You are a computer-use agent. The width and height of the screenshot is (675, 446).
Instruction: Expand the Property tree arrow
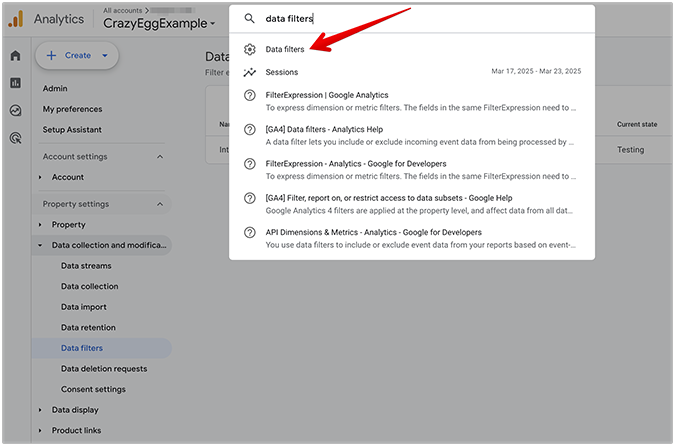pos(40,225)
